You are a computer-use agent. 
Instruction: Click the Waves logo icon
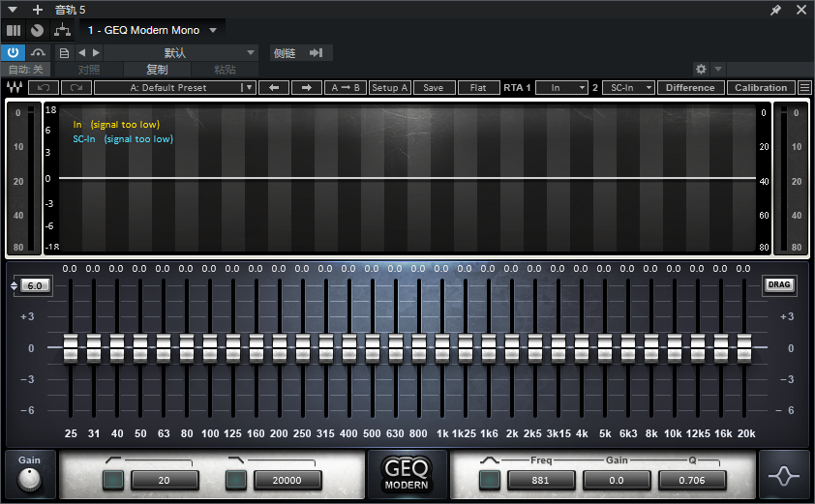(15, 88)
